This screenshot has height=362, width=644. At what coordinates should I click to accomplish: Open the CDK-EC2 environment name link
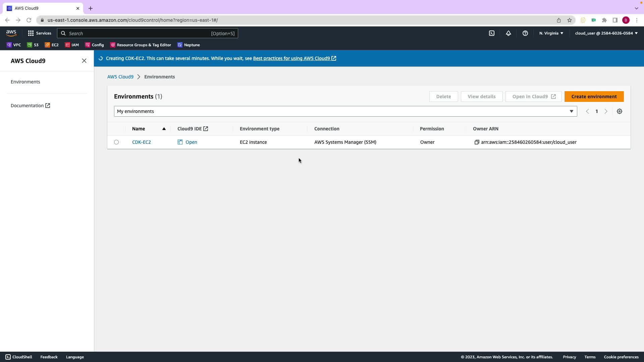coord(142,142)
